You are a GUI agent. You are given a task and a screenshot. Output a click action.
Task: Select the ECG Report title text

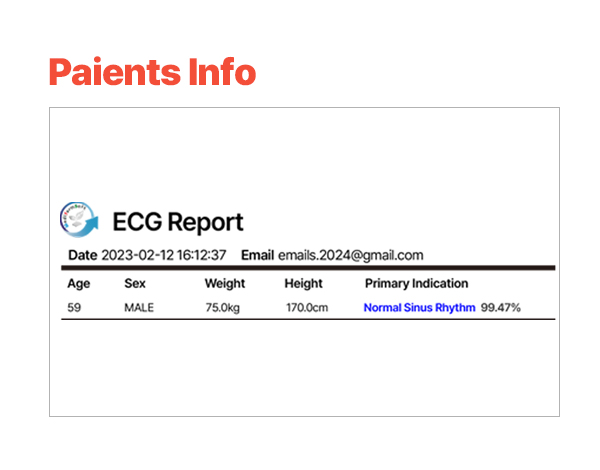[178, 222]
